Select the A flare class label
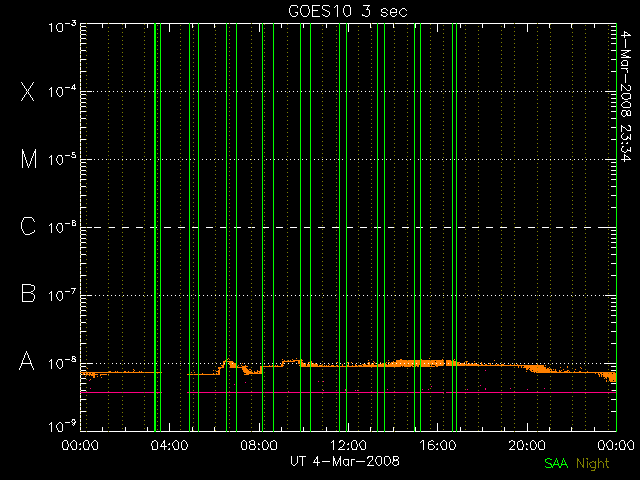The width and height of the screenshot is (640, 480). pyautogui.click(x=27, y=361)
